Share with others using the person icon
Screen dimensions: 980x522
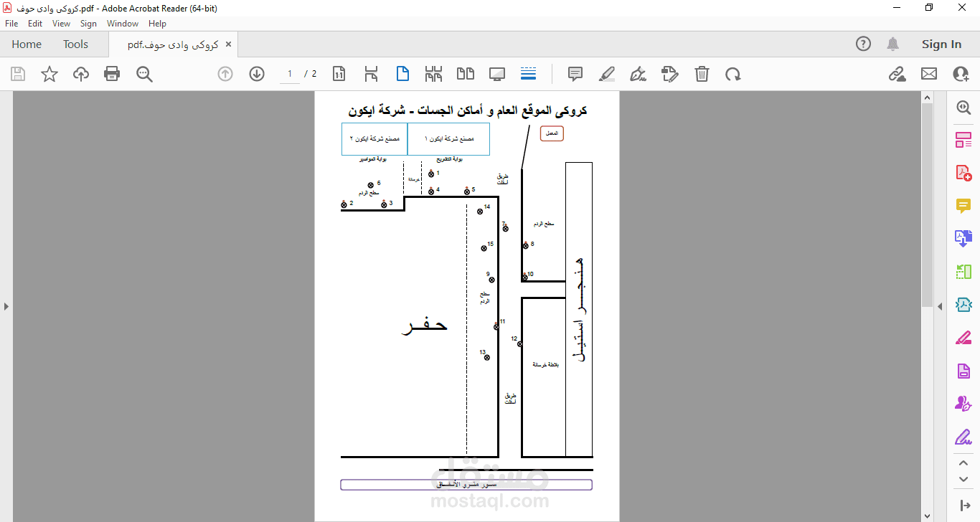[x=961, y=74]
